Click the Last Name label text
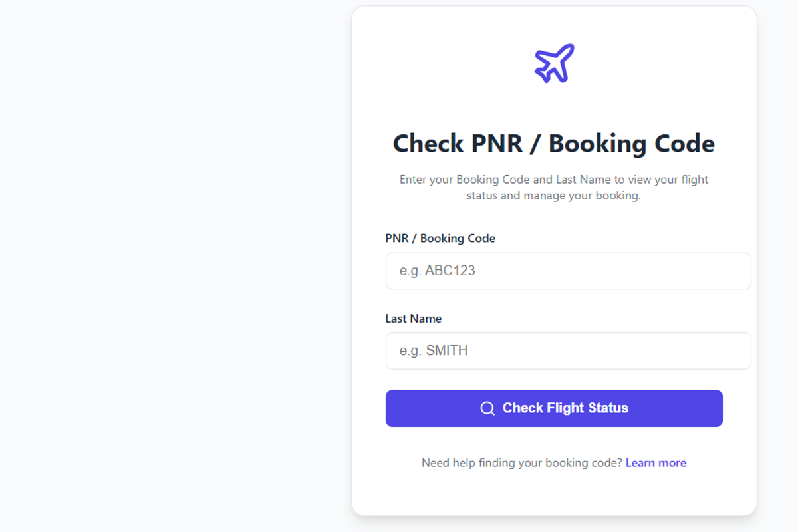This screenshot has width=798, height=532. (x=414, y=318)
